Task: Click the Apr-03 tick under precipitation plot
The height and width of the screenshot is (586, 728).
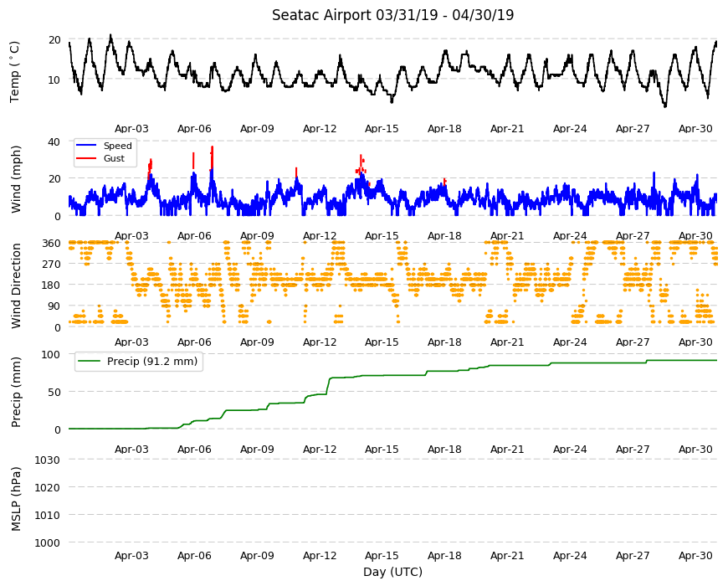Action: [131, 449]
